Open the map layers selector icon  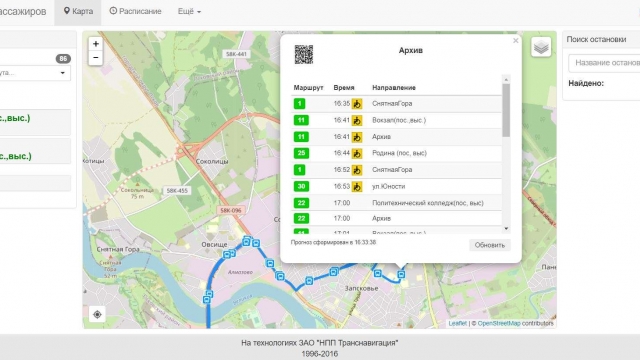click(x=541, y=47)
